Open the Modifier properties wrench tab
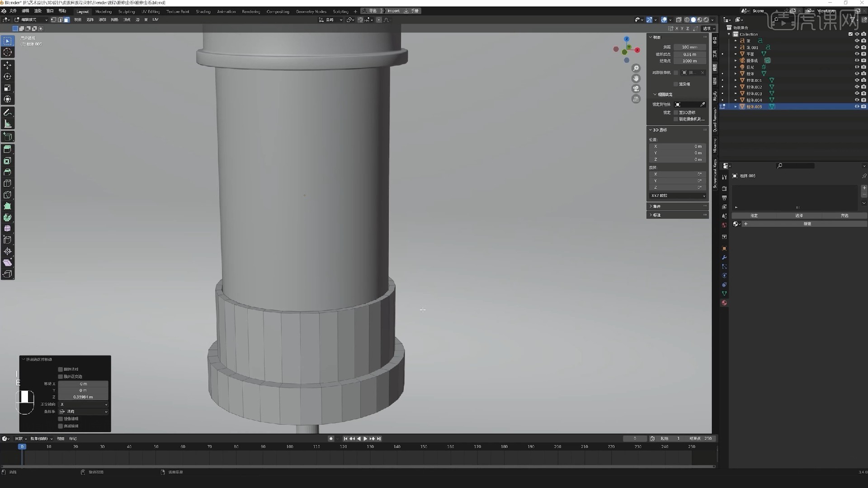 (x=724, y=258)
